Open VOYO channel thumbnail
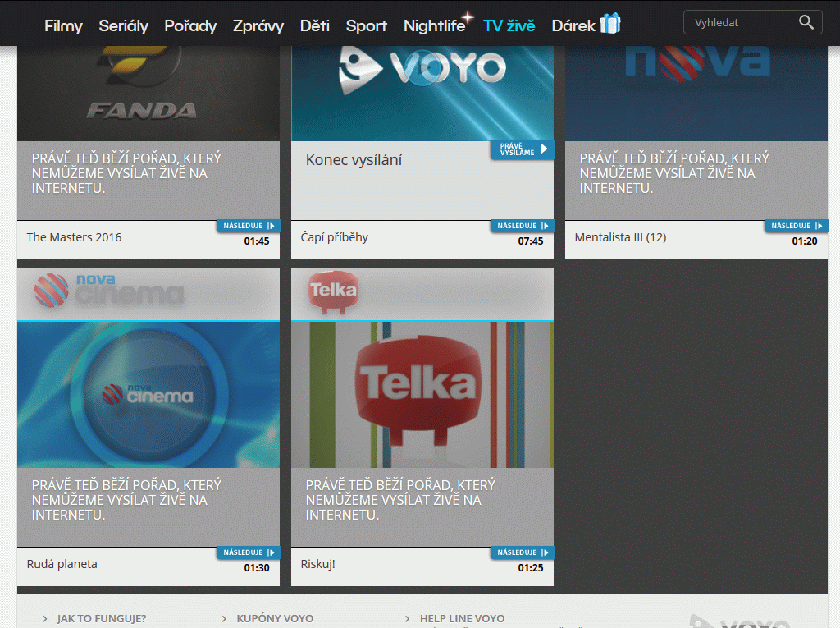The image size is (840, 628). 422,94
